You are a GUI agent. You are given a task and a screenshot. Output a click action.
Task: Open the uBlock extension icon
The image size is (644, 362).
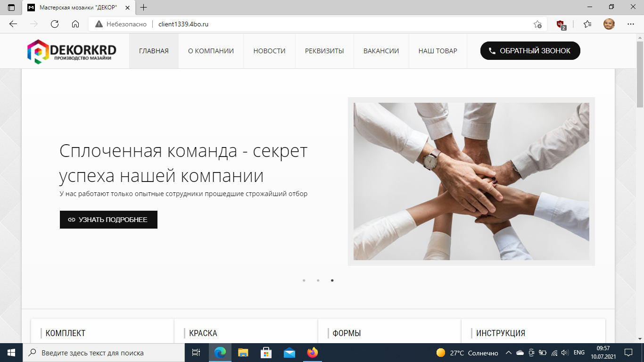point(561,24)
